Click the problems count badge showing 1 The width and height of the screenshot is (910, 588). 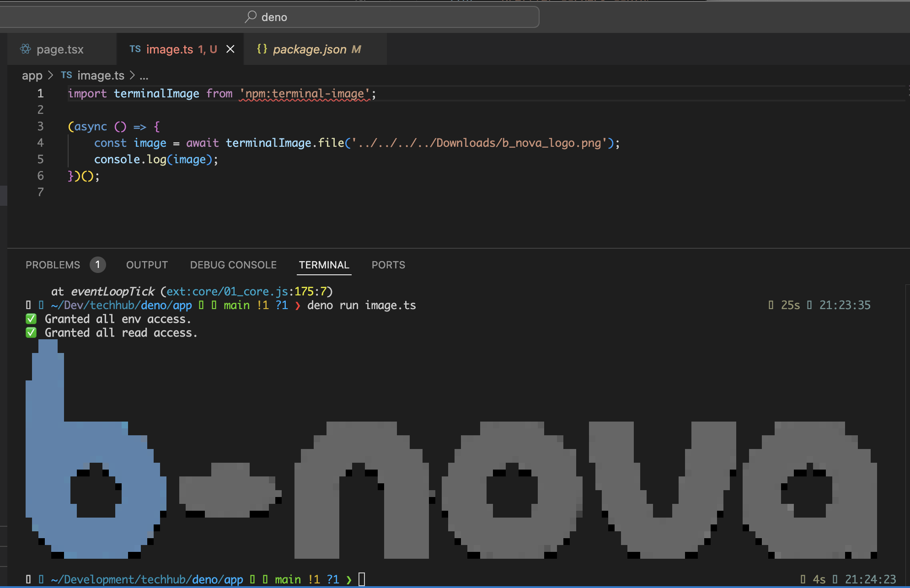[97, 265]
